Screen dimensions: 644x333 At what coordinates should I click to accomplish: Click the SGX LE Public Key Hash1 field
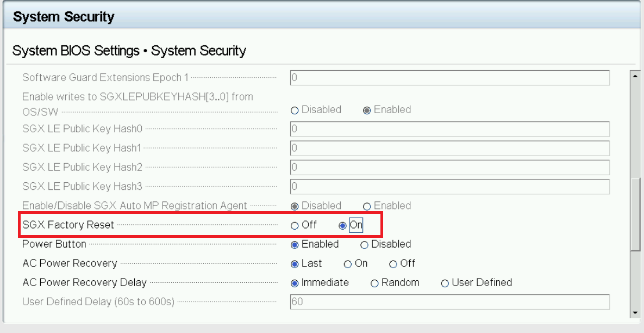[x=450, y=148]
